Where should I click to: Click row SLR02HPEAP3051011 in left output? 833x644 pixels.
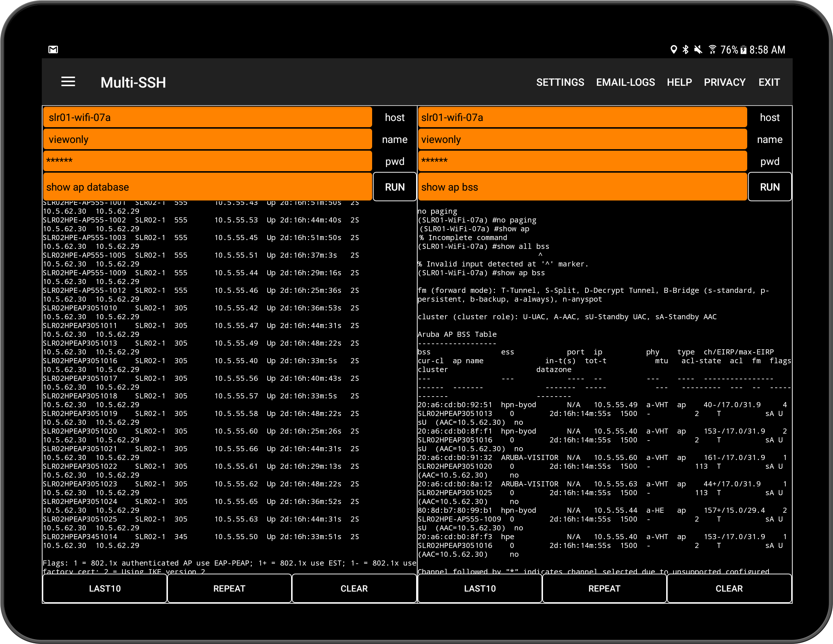(x=201, y=325)
